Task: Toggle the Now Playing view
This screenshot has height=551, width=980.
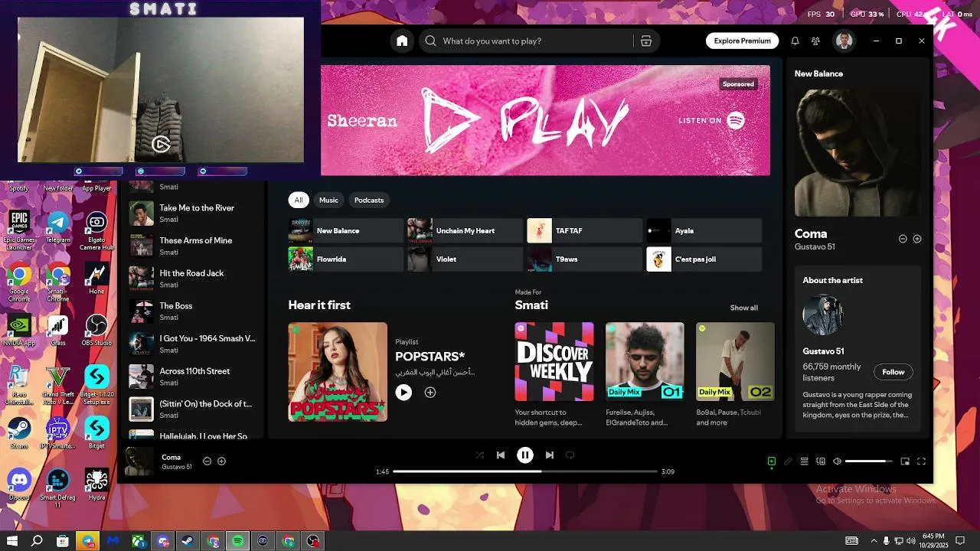Action: pyautogui.click(x=772, y=461)
